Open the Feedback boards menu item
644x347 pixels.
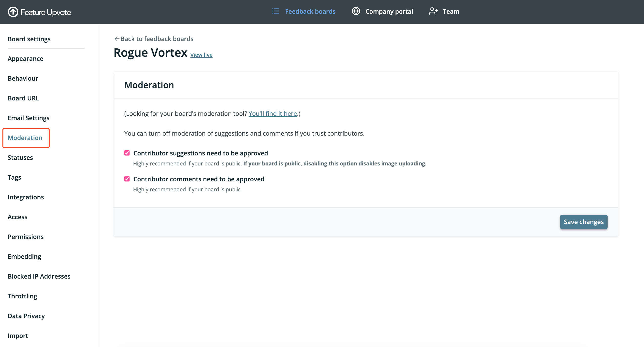point(310,11)
